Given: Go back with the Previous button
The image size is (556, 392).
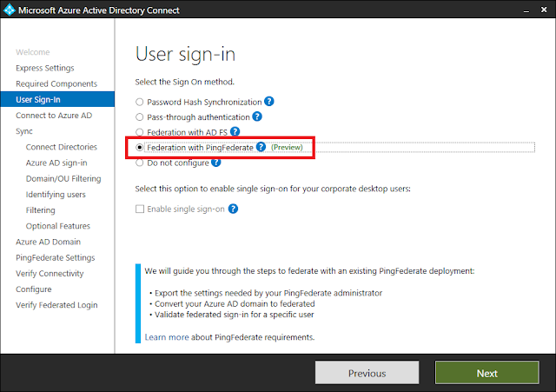Looking at the screenshot, I should [x=367, y=373].
